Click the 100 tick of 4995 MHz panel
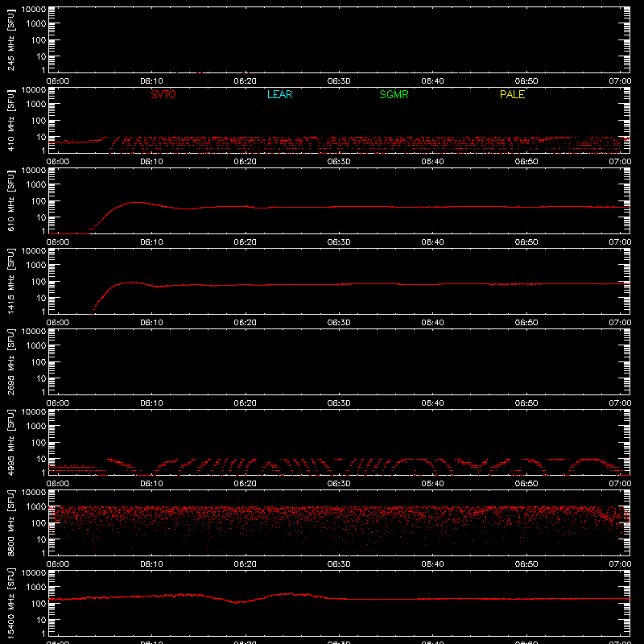Viewport: 644px width, 644px height. [39, 443]
